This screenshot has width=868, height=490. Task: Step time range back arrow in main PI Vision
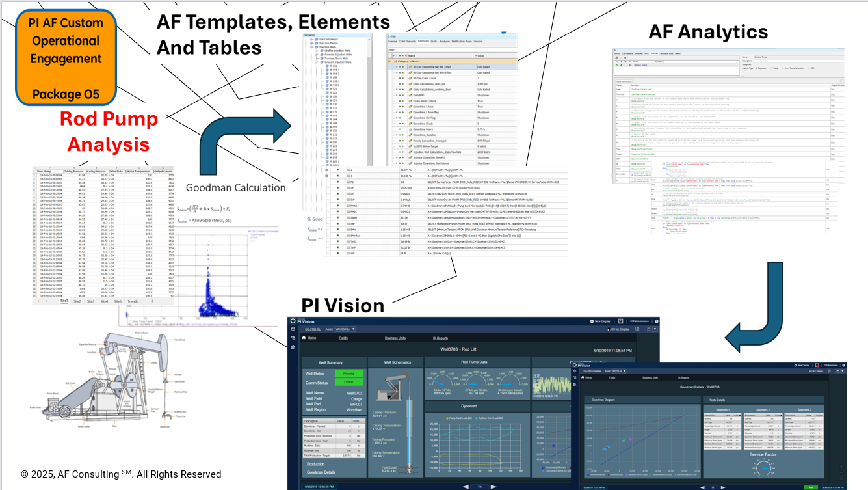pyautogui.click(x=466, y=487)
